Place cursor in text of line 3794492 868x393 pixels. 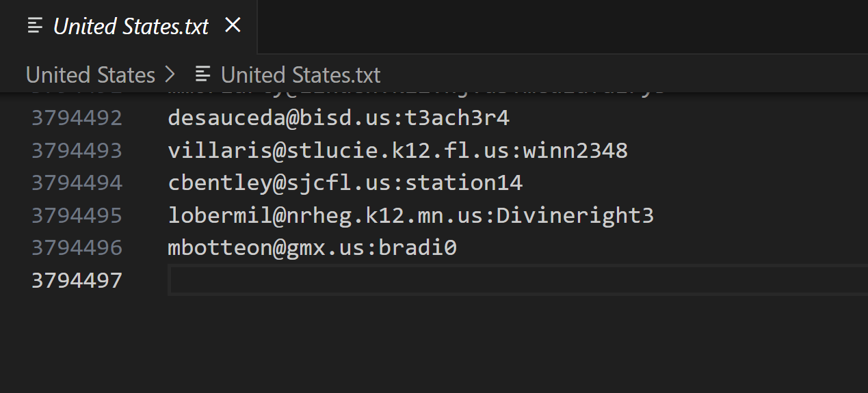click(x=339, y=118)
